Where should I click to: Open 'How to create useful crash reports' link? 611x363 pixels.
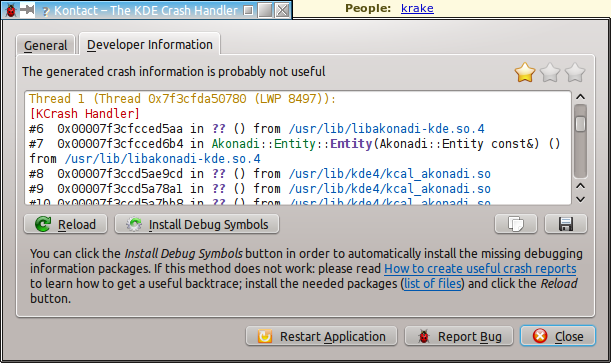click(x=480, y=268)
